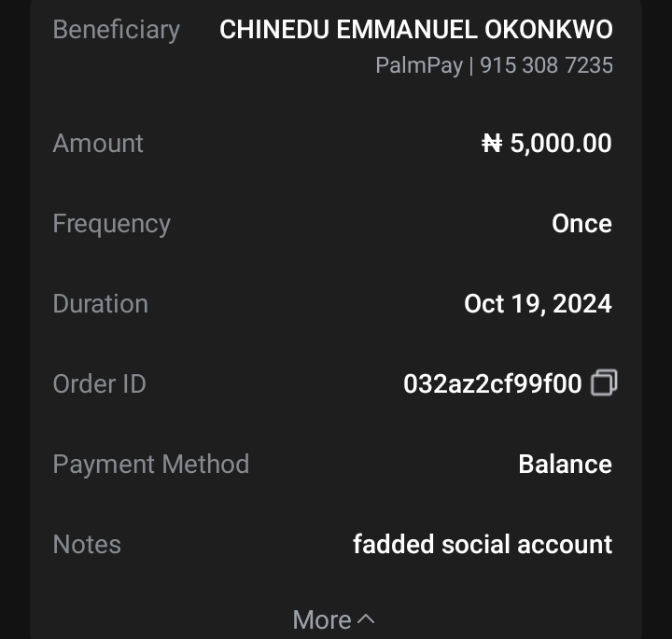Select the order ID text 032az2cf99f00
Image resolution: width=672 pixels, height=639 pixels.
click(x=492, y=383)
